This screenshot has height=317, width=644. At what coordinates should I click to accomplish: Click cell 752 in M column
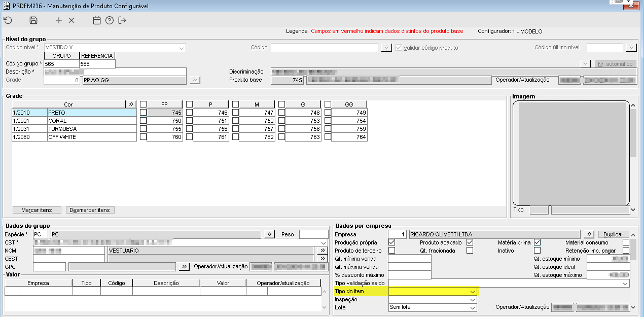pyautogui.click(x=257, y=121)
